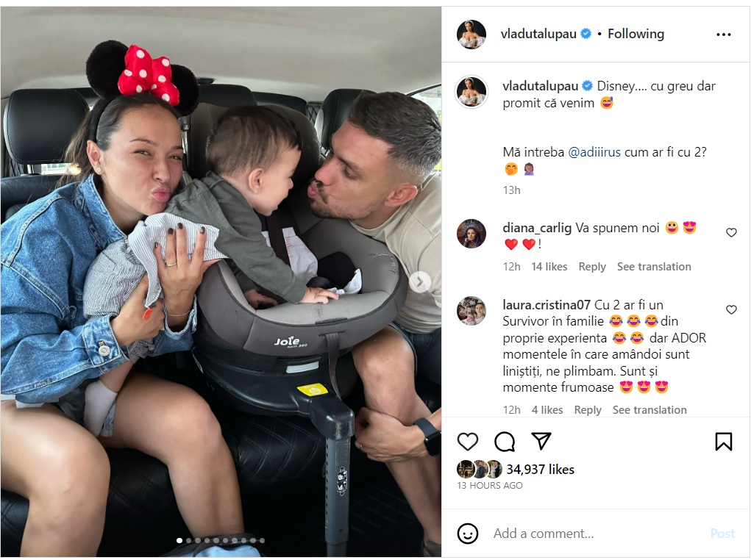See translation of laura.cristina07's comment
The height and width of the screenshot is (560, 751).
[649, 410]
